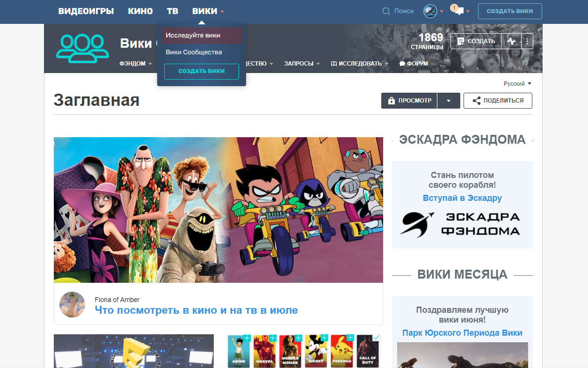This screenshot has width=588, height=368.
Task: Expand the user avatar dropdown arrow
Action: [x=442, y=12]
